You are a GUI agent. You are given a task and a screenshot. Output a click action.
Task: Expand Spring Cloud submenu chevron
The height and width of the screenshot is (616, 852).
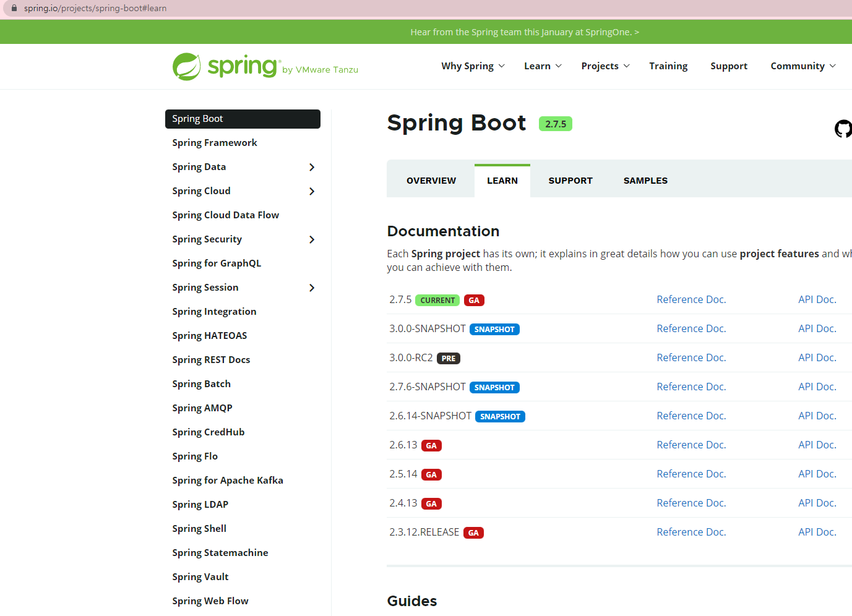coord(312,191)
